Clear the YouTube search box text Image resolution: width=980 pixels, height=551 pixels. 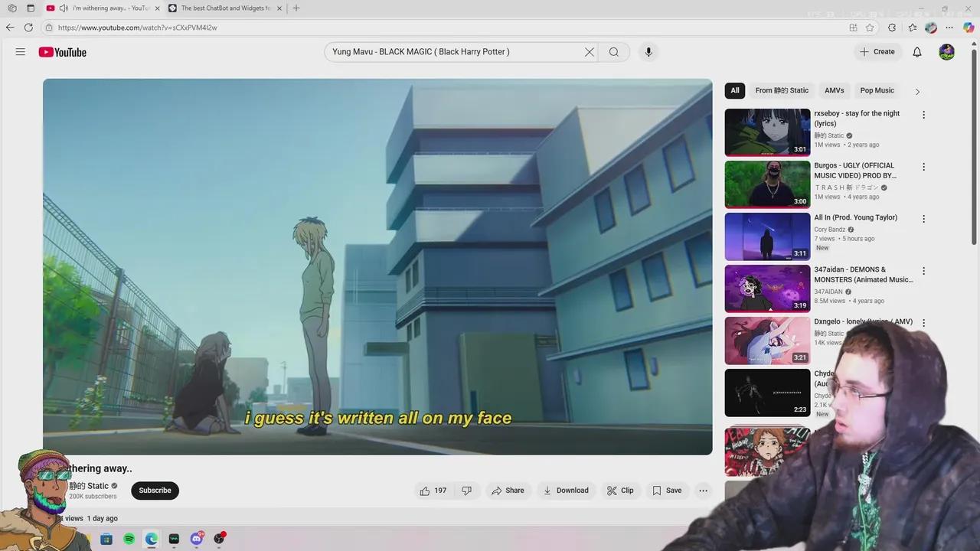tap(590, 52)
